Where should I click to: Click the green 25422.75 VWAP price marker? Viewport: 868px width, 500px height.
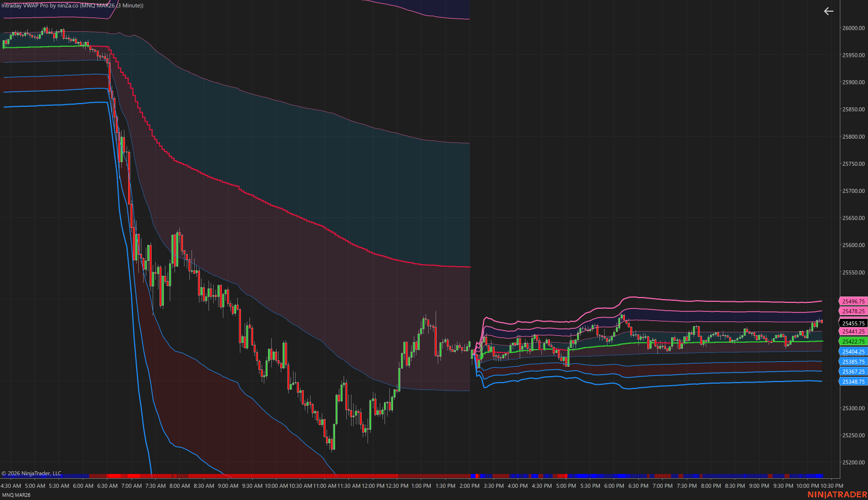pyautogui.click(x=853, y=342)
